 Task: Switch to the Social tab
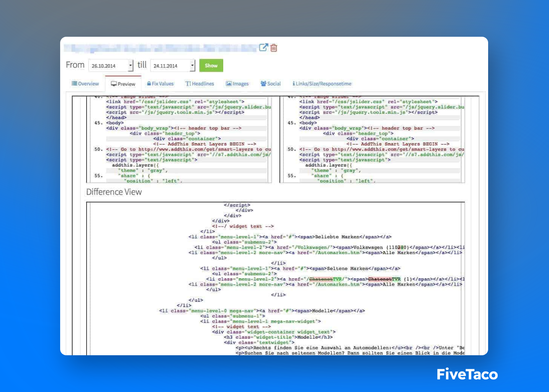click(x=271, y=83)
